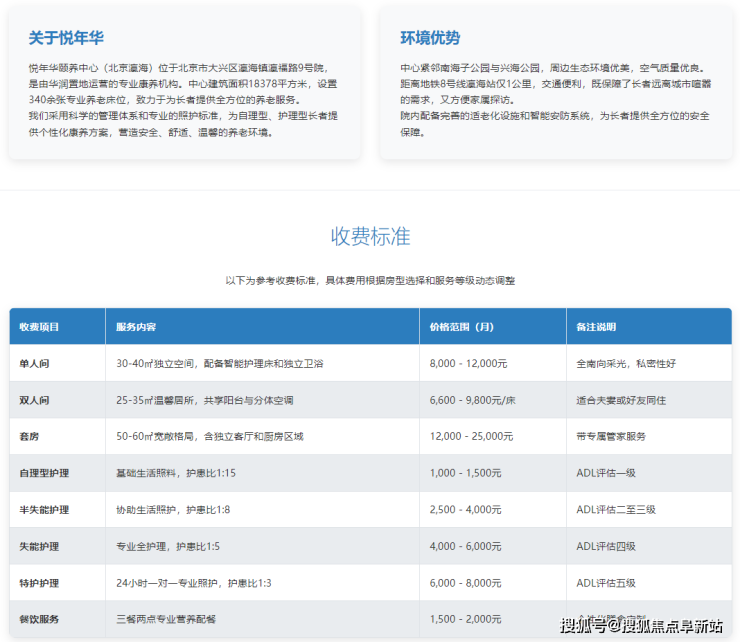Click the 12,000 - 25,000元 price cell
Screen dimensions: 740x642
pyautogui.click(x=471, y=437)
